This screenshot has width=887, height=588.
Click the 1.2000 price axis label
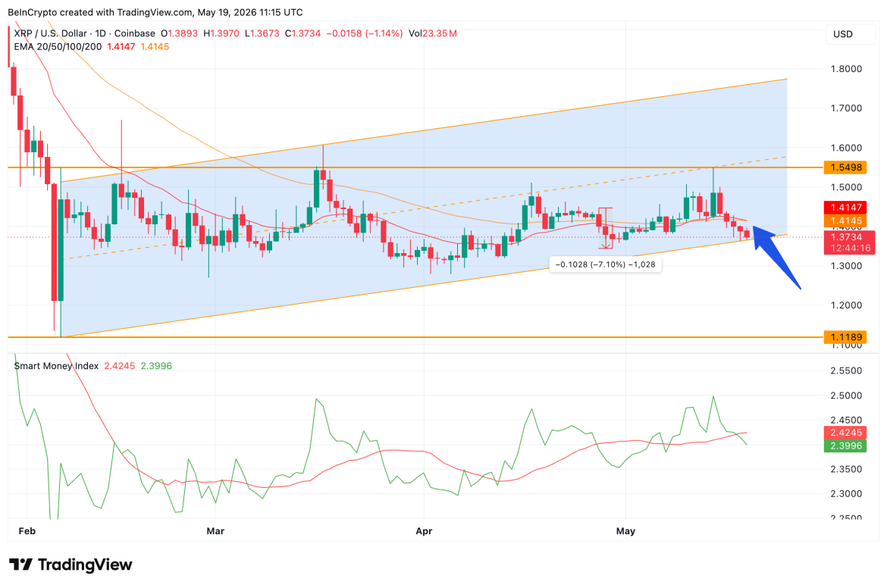(x=846, y=305)
